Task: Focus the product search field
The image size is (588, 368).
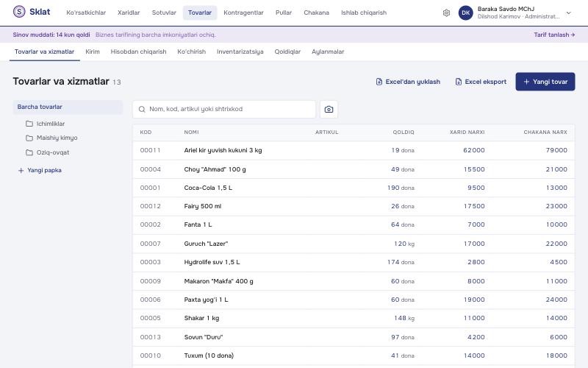Action: pyautogui.click(x=224, y=109)
